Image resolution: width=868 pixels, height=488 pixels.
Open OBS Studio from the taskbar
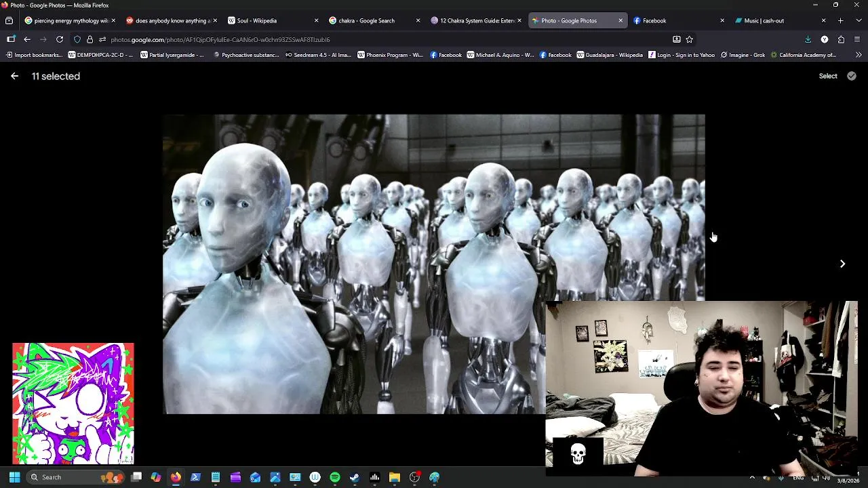tap(414, 477)
